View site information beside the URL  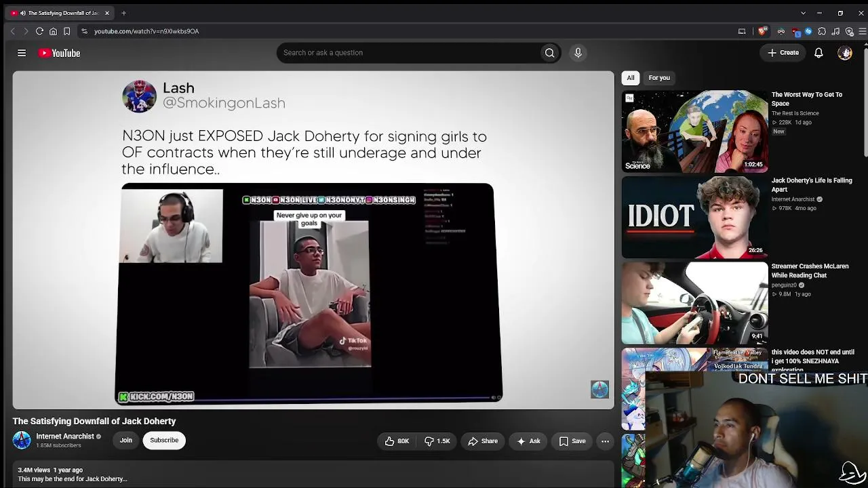click(84, 31)
